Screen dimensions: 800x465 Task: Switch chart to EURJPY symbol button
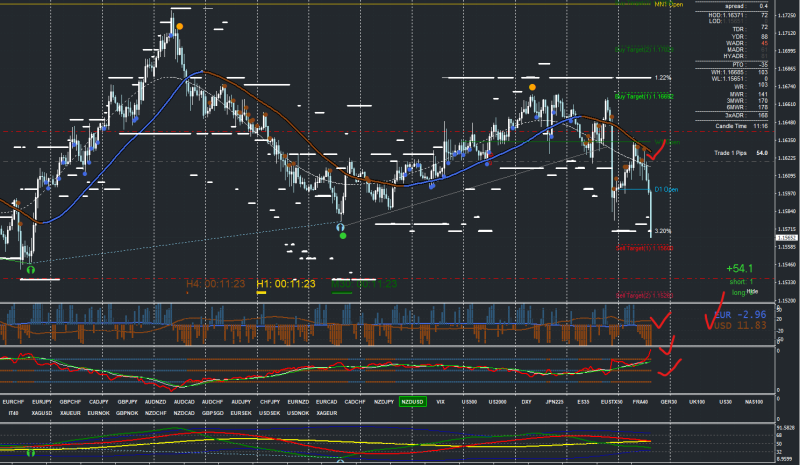42,402
